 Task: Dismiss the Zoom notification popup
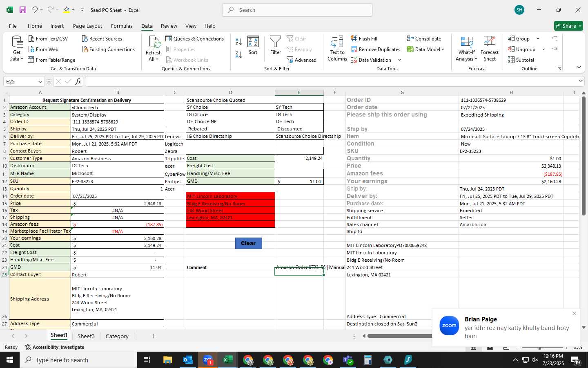[574, 314]
